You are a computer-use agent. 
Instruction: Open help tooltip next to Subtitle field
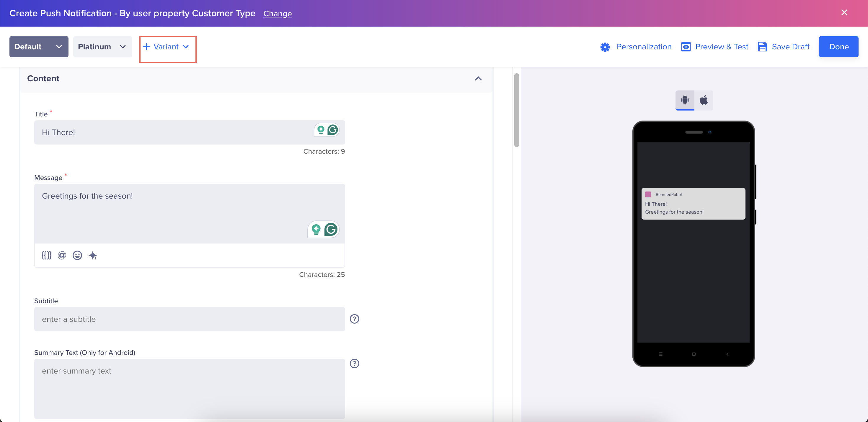tap(354, 319)
